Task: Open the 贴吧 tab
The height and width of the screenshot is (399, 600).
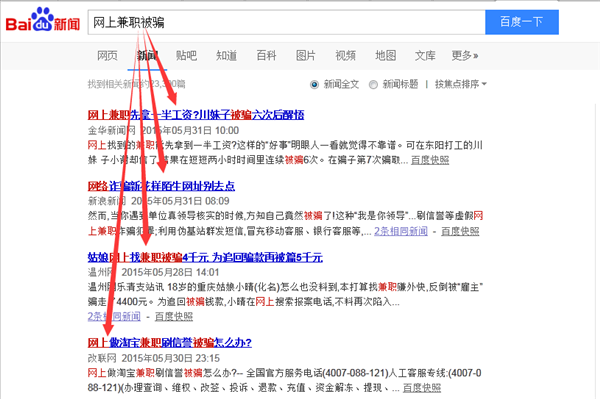Action: 186,56
